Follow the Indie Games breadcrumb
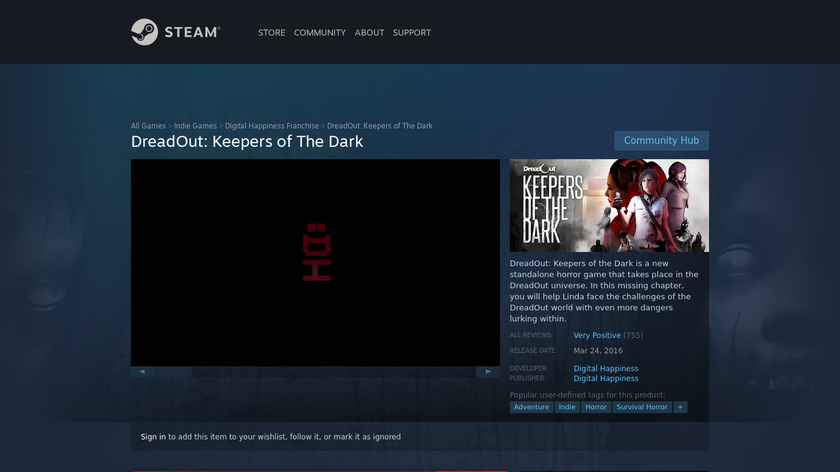 coord(195,126)
